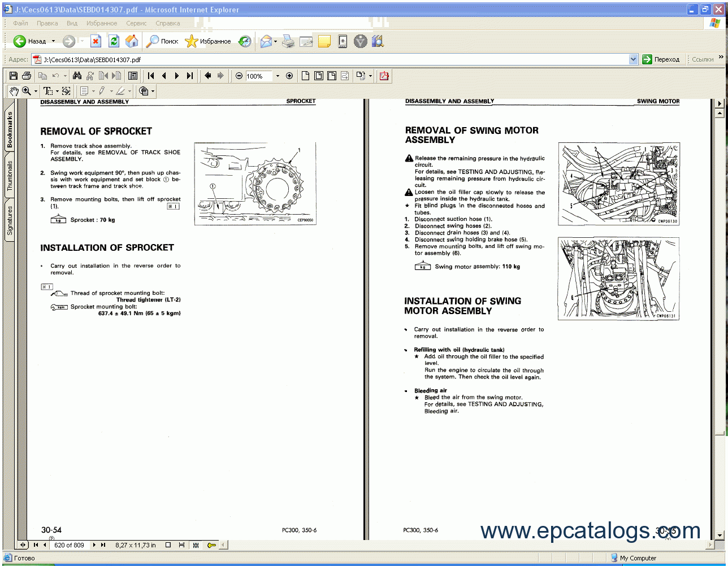Click the zoom 100% value field
This screenshot has width=728, height=566.
point(259,76)
